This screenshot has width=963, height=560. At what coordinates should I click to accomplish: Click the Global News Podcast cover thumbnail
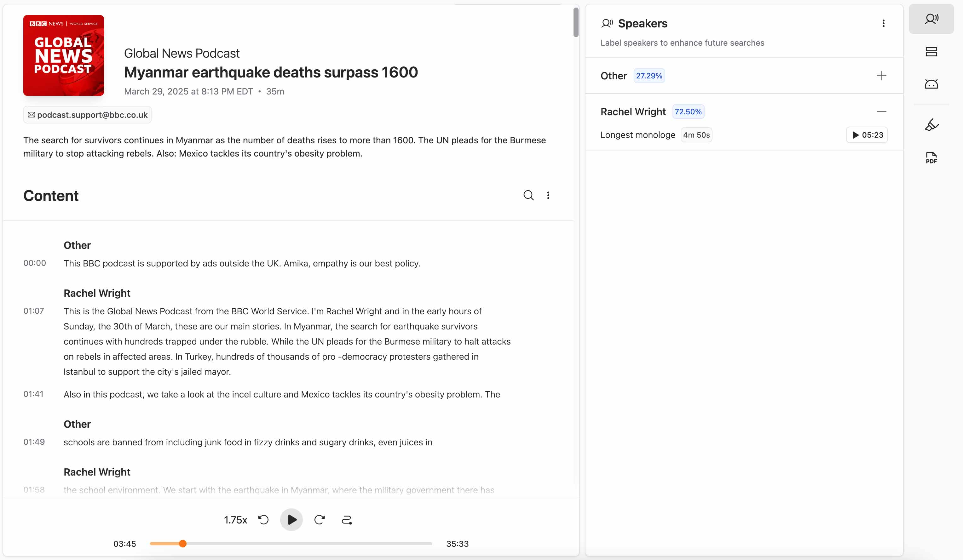63,55
